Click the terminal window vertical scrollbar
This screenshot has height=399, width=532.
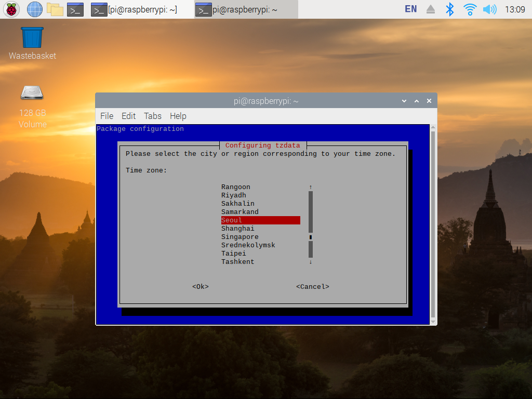click(x=433, y=224)
